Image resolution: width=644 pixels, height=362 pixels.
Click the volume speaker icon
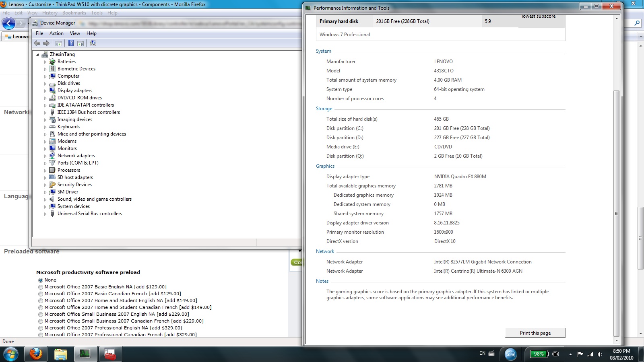point(600,354)
